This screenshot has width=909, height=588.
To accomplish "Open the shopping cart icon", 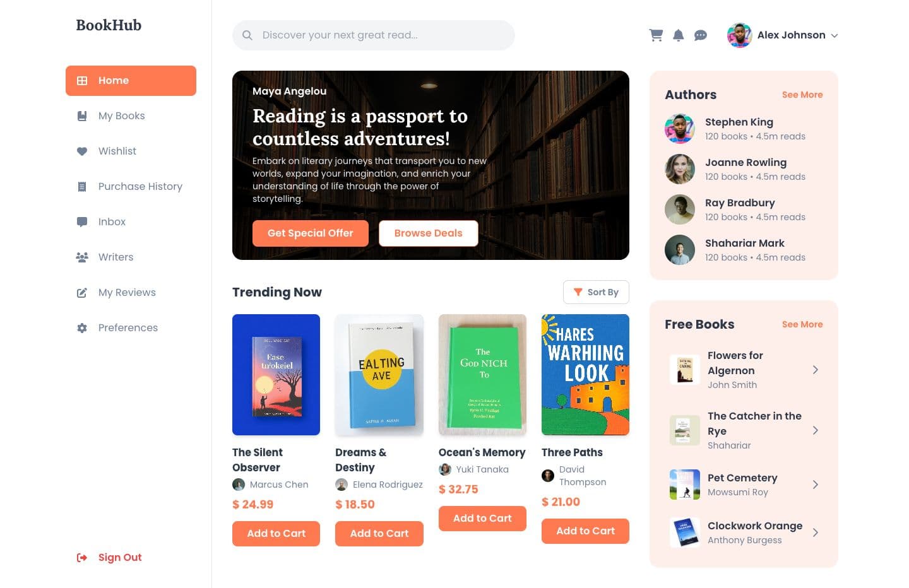I will coord(656,35).
